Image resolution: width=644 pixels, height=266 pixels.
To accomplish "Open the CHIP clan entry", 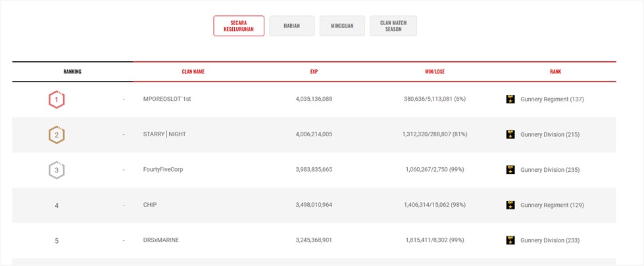I will [150, 205].
